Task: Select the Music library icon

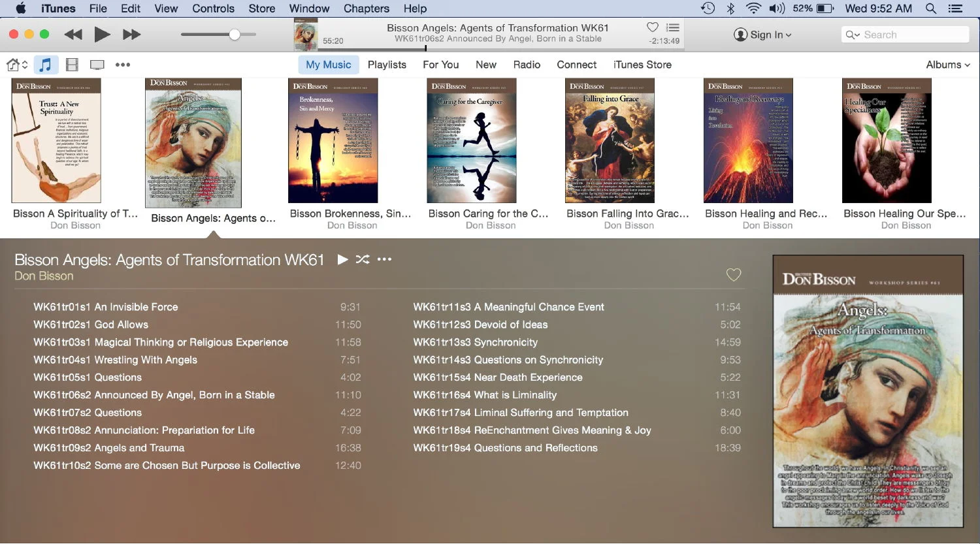Action: click(45, 65)
